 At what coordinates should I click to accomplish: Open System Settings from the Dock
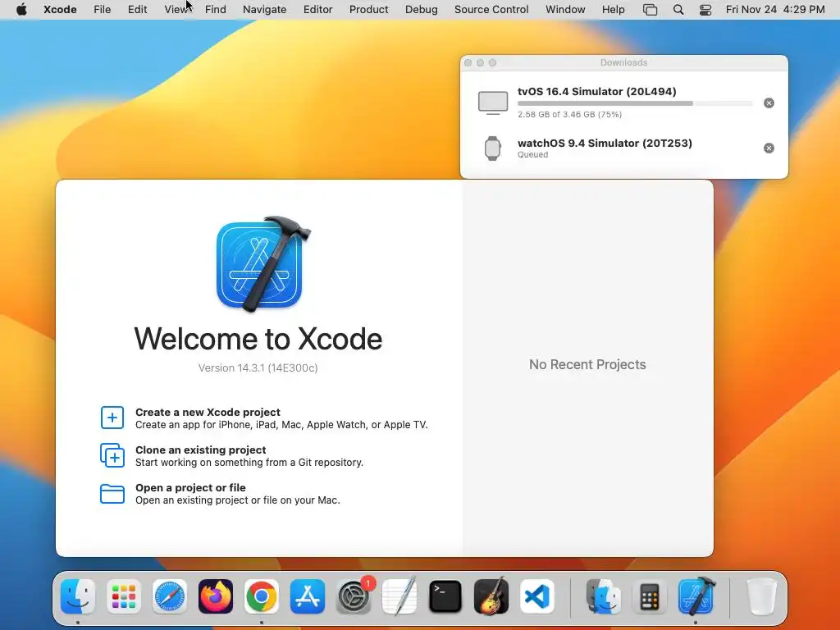[x=354, y=596]
